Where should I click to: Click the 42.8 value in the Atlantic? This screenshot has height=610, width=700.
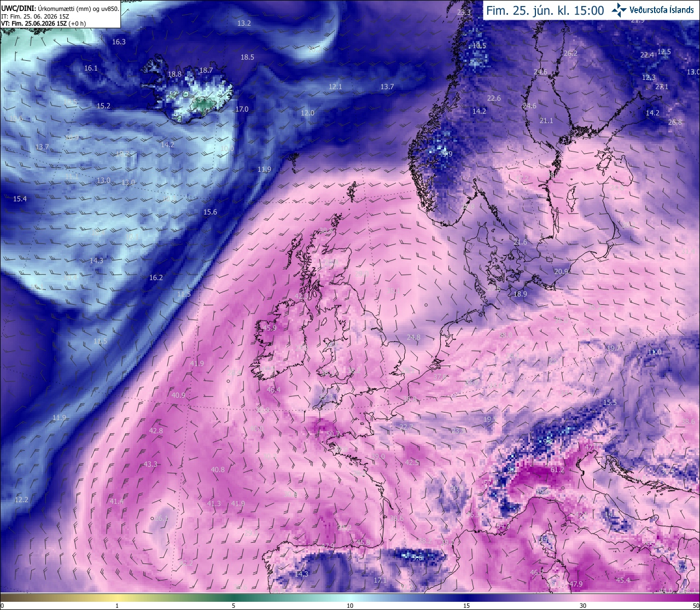[x=156, y=431]
